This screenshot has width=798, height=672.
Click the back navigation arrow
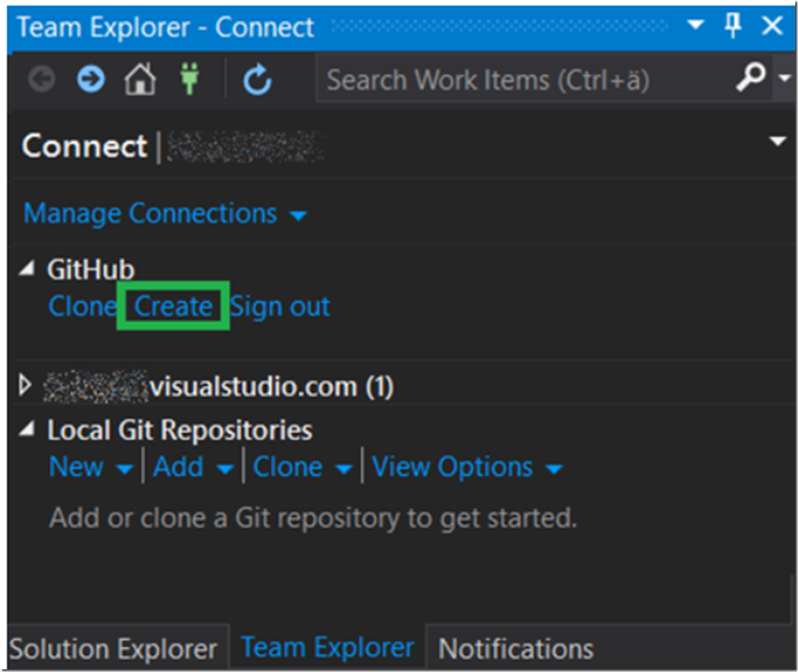click(x=41, y=78)
